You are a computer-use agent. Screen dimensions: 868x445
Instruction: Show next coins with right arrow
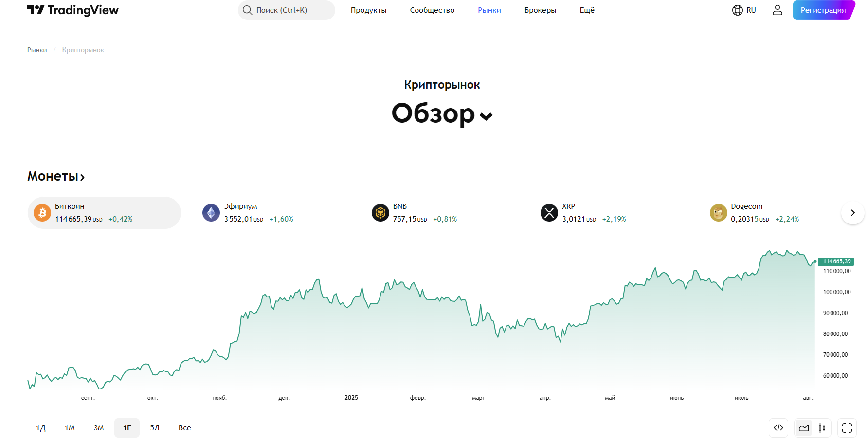pos(852,213)
